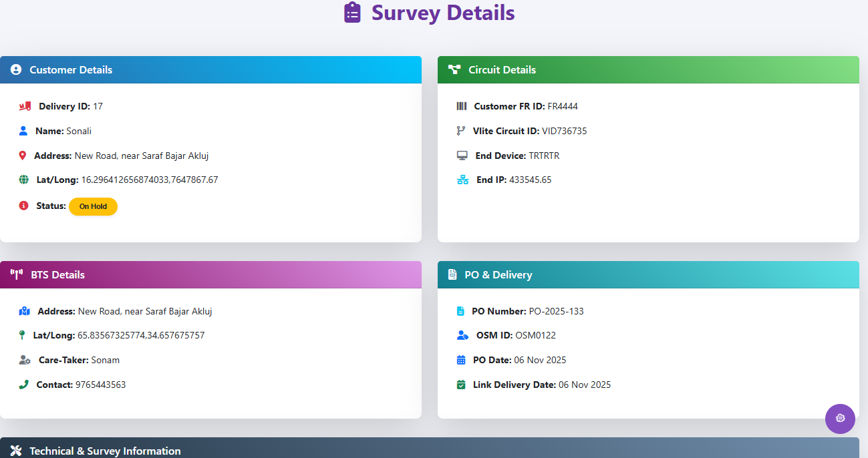Click the barcode icon beside Customer FR ID

click(462, 106)
